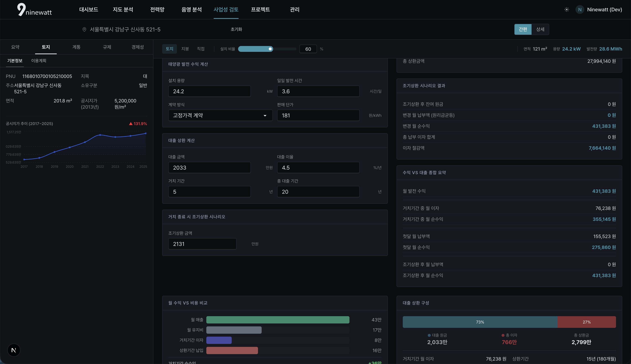Viewport: 631px width, 364px height.
Task: Open the Next.js dev tools badge
Action: click(14, 350)
